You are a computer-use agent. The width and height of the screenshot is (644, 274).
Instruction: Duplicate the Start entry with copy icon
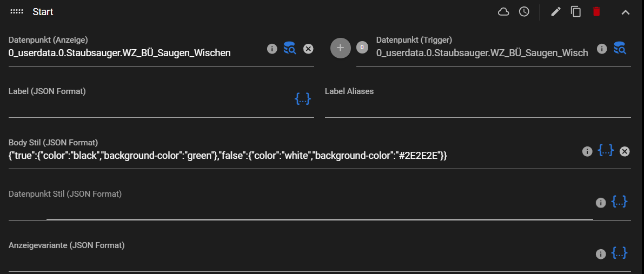tap(576, 12)
